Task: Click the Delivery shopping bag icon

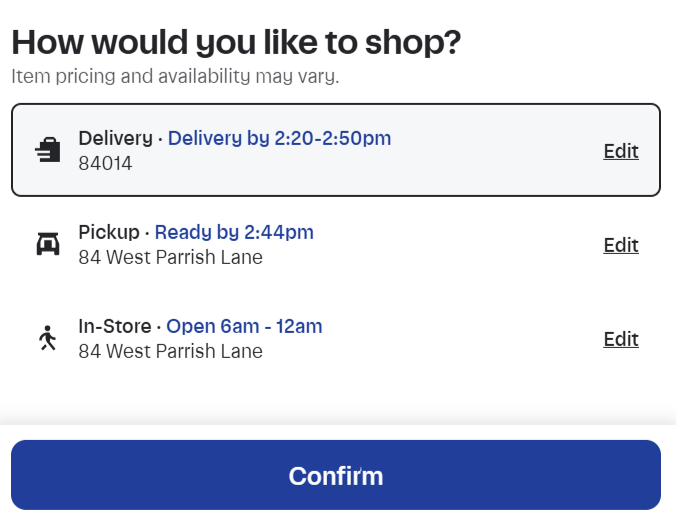Action: pyautogui.click(x=48, y=150)
